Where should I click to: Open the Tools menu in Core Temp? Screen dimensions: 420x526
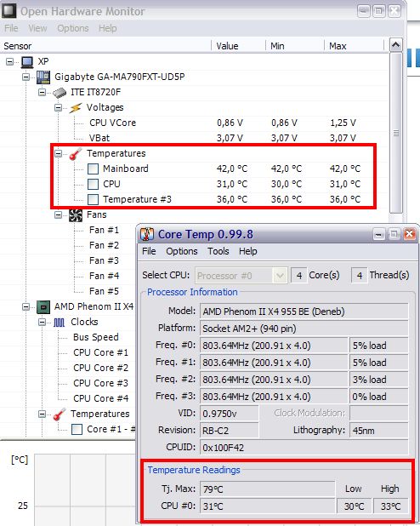pyautogui.click(x=219, y=251)
